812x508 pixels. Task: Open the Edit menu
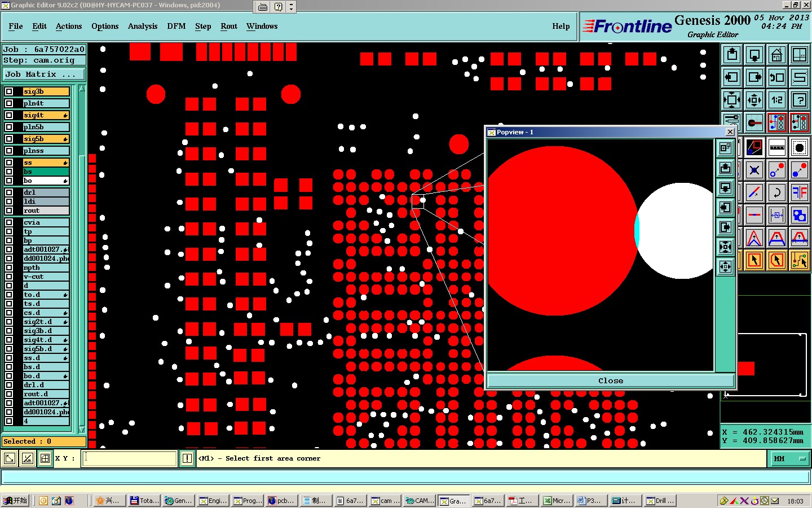pyautogui.click(x=39, y=27)
